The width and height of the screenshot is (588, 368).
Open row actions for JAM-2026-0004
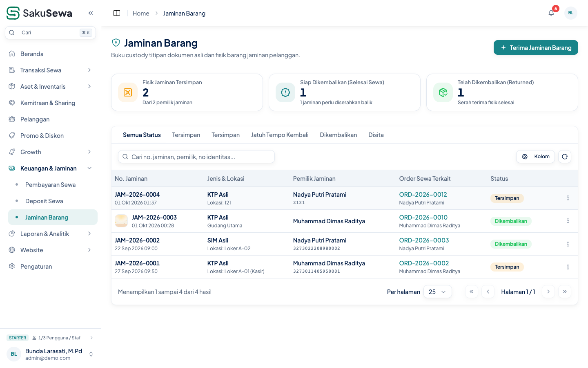[568, 198]
